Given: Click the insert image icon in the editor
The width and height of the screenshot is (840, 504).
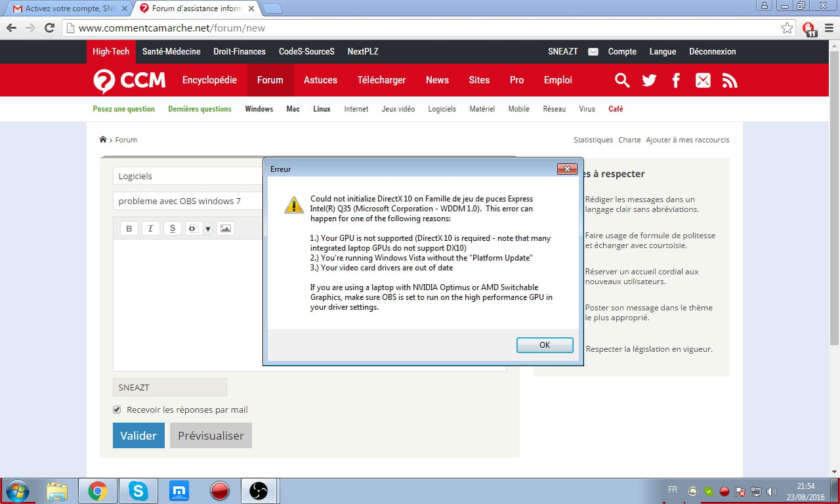Looking at the screenshot, I should coord(225,228).
